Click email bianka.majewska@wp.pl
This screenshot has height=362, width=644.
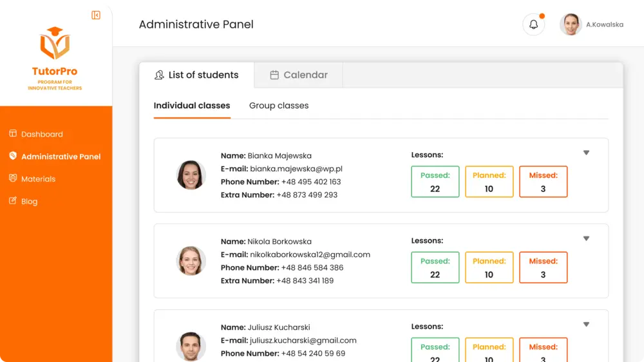coord(296,169)
